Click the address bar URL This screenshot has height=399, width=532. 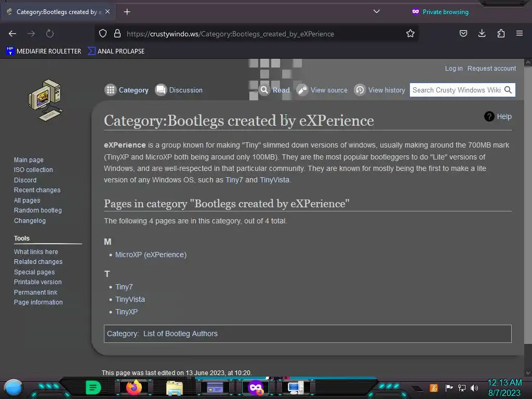coord(230,34)
